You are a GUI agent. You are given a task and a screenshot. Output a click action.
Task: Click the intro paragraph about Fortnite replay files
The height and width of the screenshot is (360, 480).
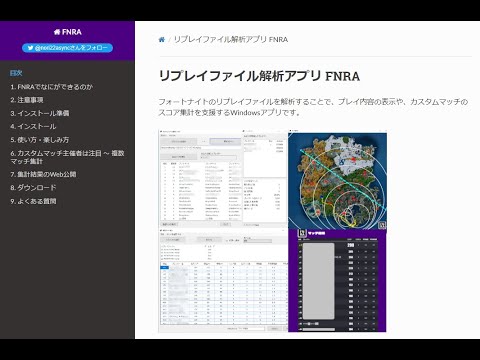coord(313,107)
